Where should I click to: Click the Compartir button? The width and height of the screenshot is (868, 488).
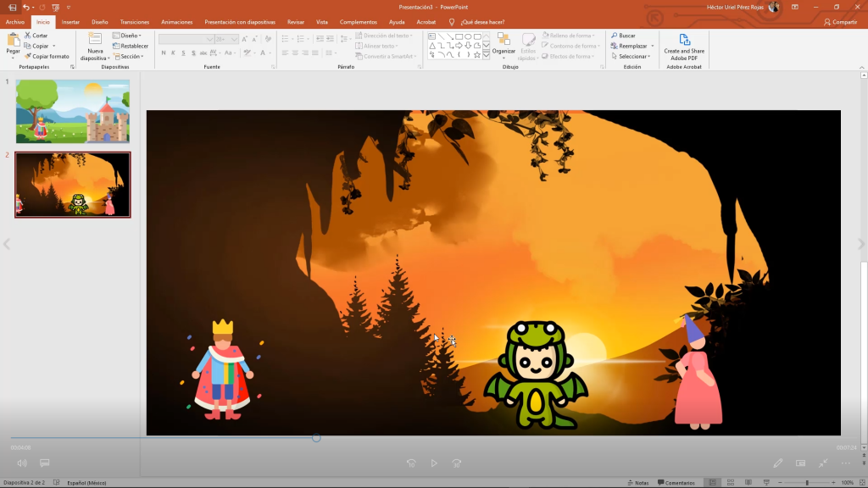click(840, 22)
